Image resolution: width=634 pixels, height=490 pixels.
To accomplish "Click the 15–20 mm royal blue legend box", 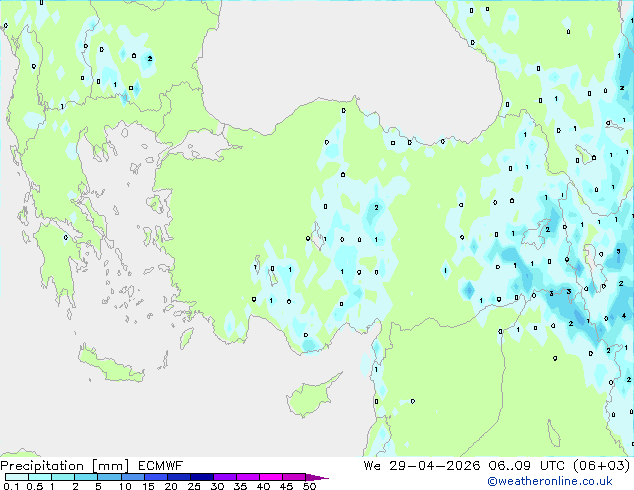I will (155, 477).
